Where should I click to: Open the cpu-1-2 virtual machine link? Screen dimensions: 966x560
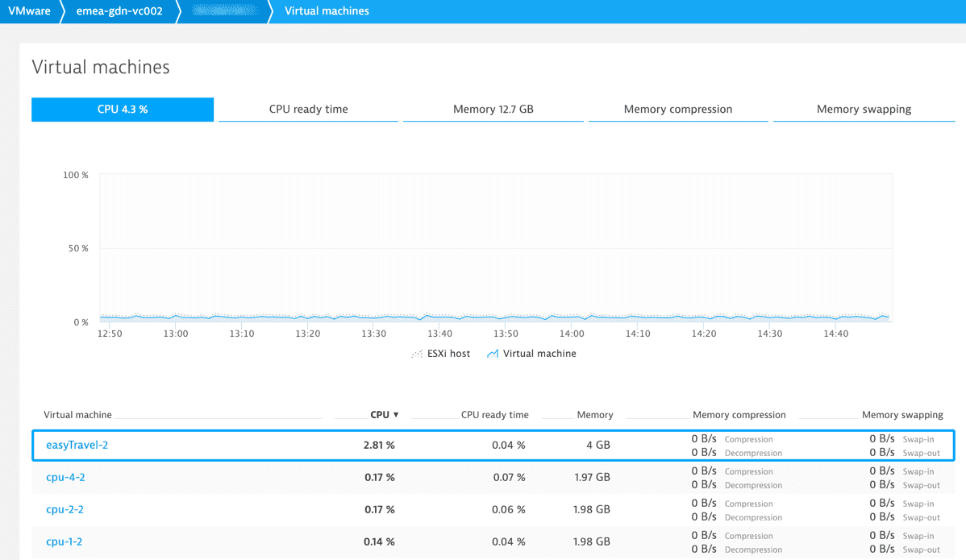tap(64, 541)
